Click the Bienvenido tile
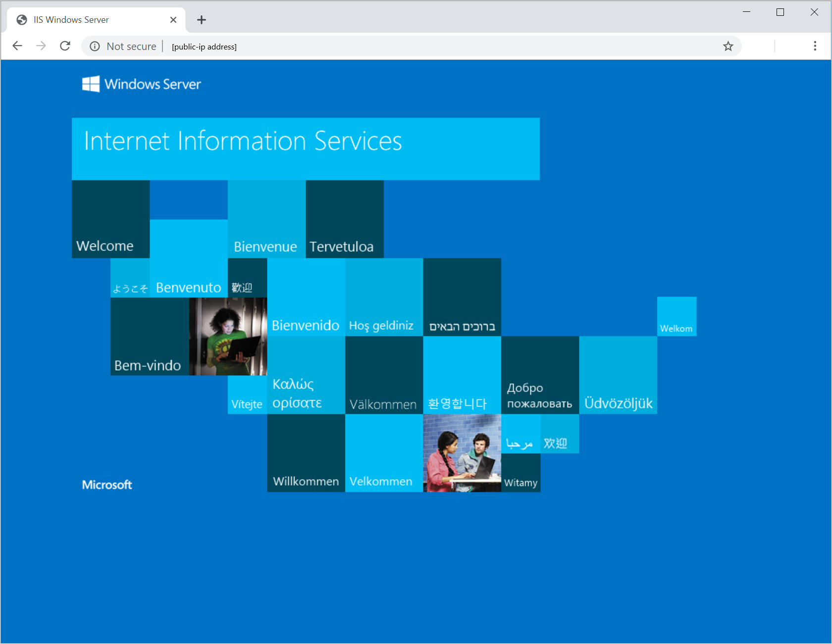This screenshot has height=644, width=832. (x=305, y=297)
